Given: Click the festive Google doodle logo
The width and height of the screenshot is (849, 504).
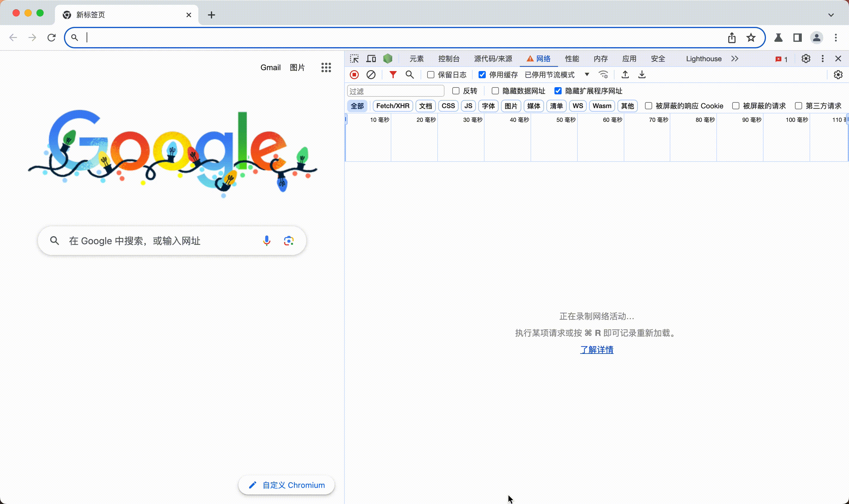Looking at the screenshot, I should [x=173, y=153].
